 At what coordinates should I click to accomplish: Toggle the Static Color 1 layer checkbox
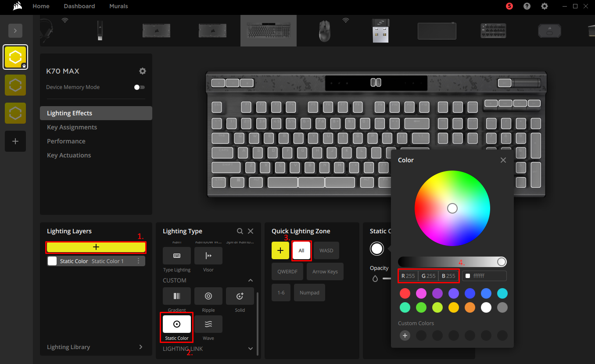point(52,261)
